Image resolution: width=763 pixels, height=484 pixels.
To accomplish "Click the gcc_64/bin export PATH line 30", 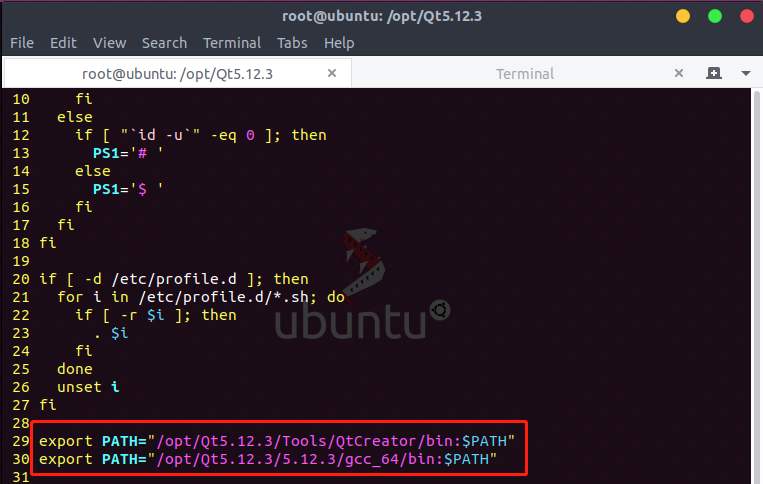I will tap(268, 459).
